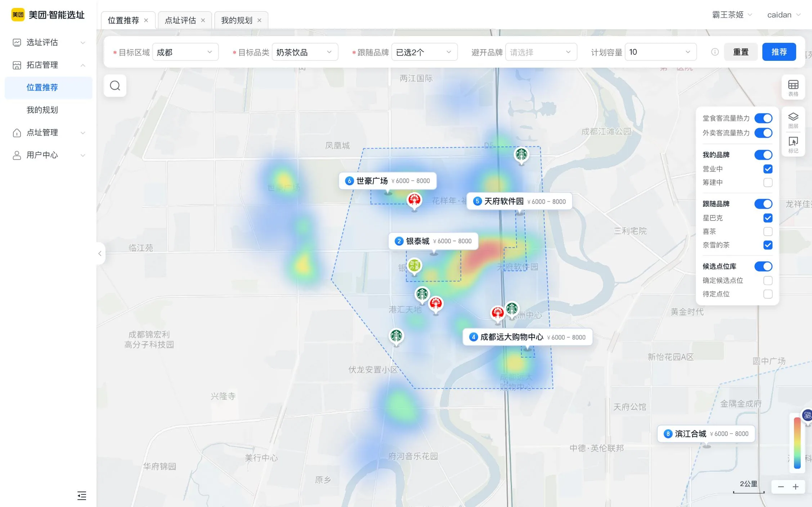Open the 目标品类 奶茶饮品 dropdown
The width and height of the screenshot is (812, 507).
(305, 52)
